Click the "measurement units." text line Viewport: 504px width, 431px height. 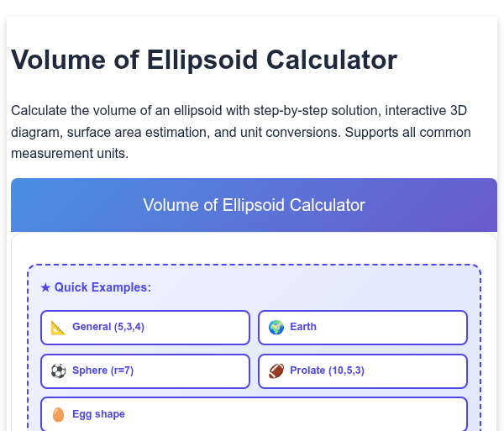(70, 153)
